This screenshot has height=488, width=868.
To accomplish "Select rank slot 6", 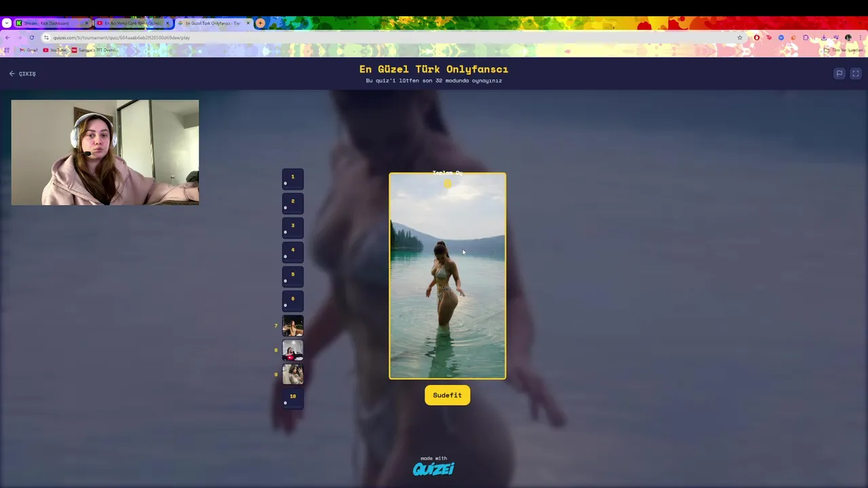I will coord(293,301).
